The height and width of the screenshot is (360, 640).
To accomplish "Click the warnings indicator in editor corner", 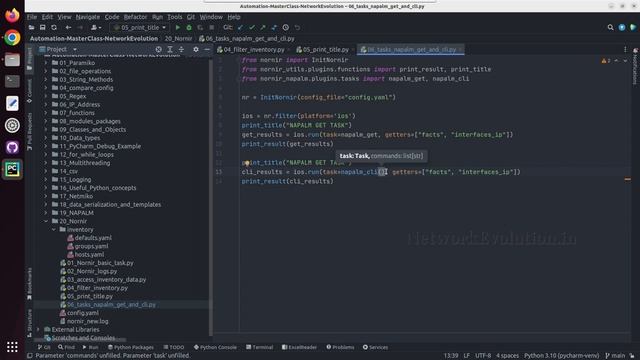I will [x=606, y=60].
